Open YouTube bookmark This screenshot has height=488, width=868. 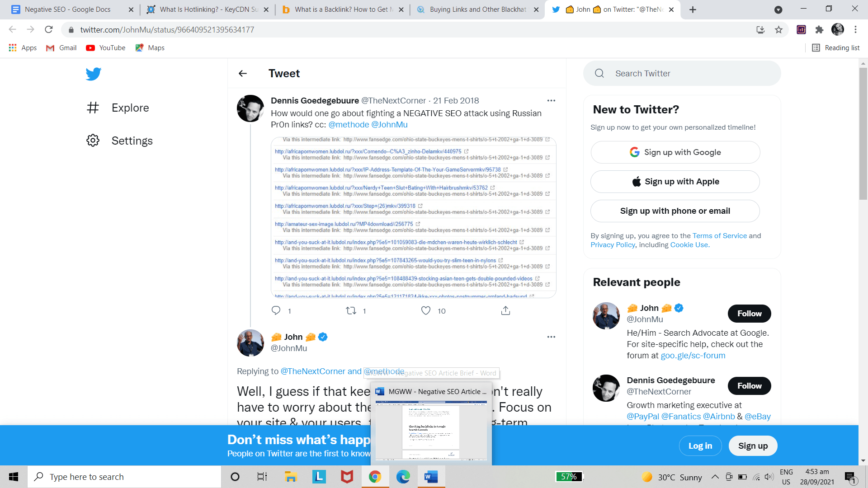(x=106, y=47)
